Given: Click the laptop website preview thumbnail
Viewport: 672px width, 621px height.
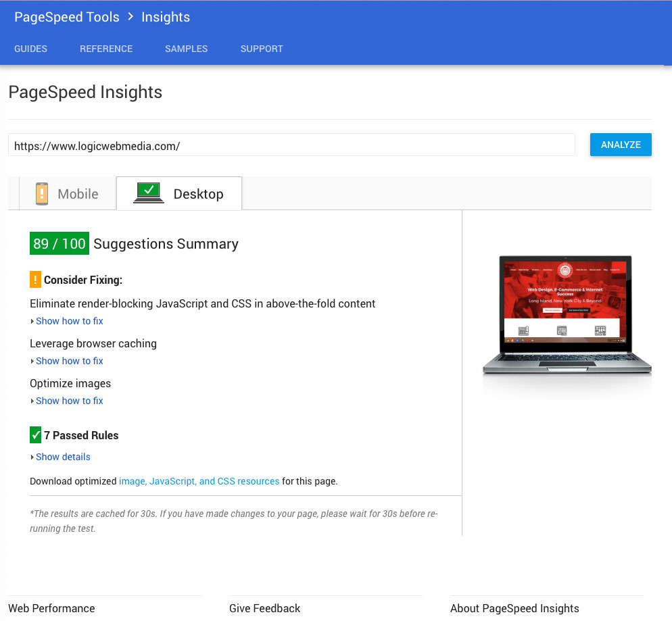Looking at the screenshot, I should pos(567,315).
